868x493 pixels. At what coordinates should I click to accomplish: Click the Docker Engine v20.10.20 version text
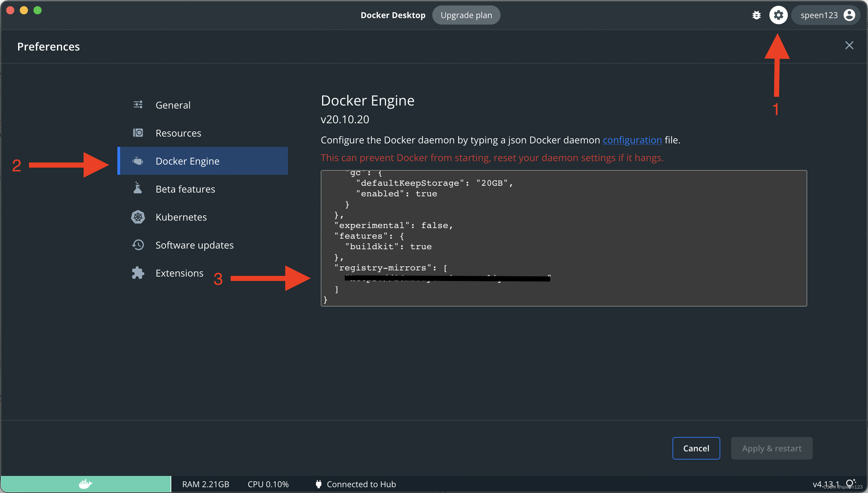point(345,119)
